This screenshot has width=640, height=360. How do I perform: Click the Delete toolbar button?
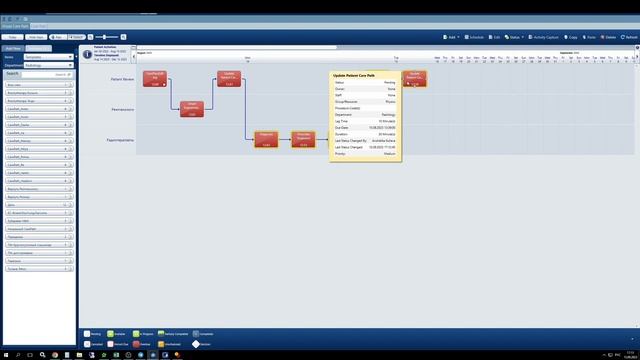coord(608,37)
